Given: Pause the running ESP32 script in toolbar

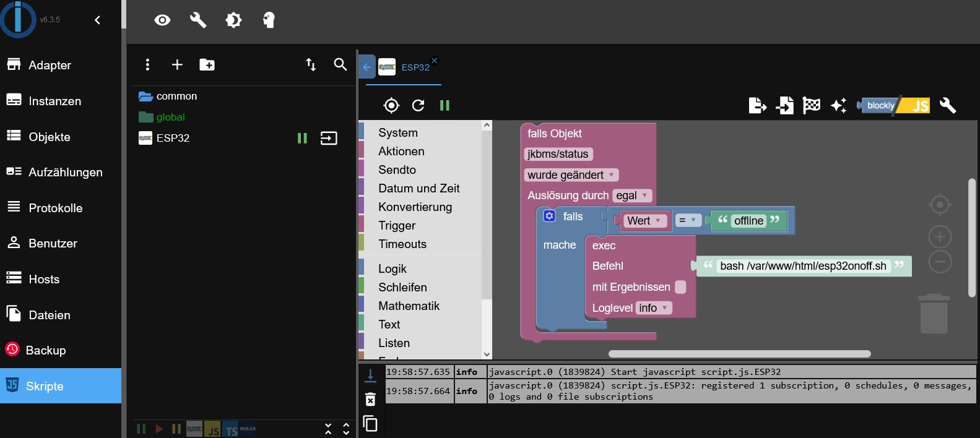Looking at the screenshot, I should (444, 106).
